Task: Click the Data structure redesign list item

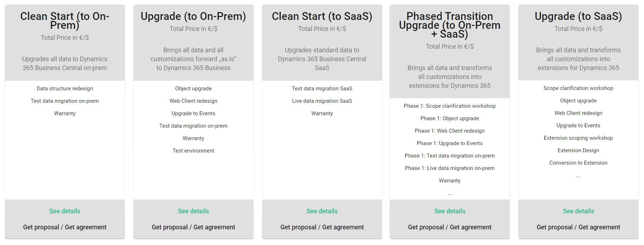Action: pyautogui.click(x=65, y=89)
